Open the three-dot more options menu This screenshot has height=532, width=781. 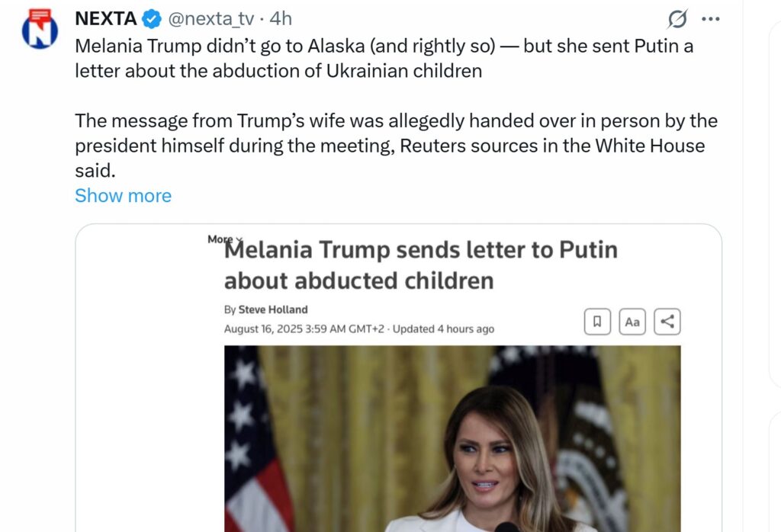pyautogui.click(x=710, y=19)
